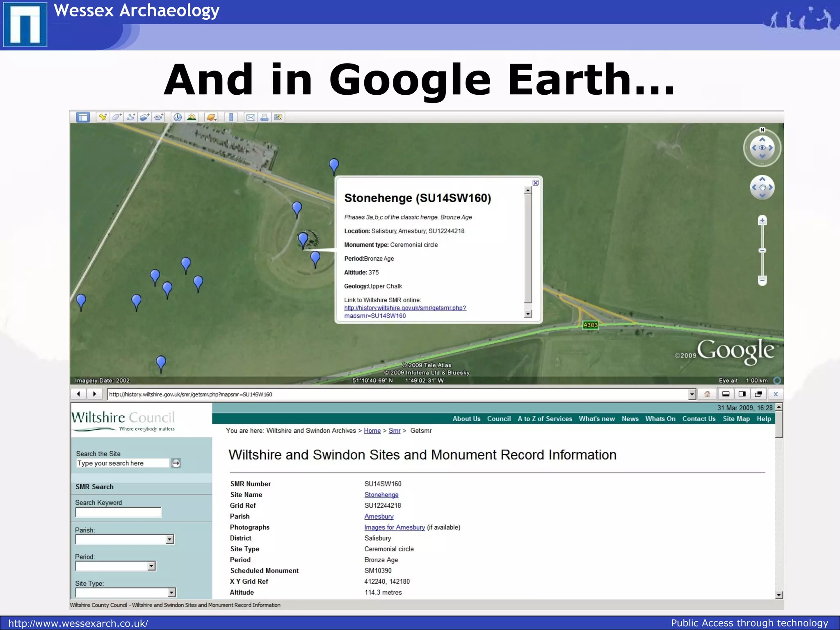
Task: Open What's new menu item
Action: point(597,419)
